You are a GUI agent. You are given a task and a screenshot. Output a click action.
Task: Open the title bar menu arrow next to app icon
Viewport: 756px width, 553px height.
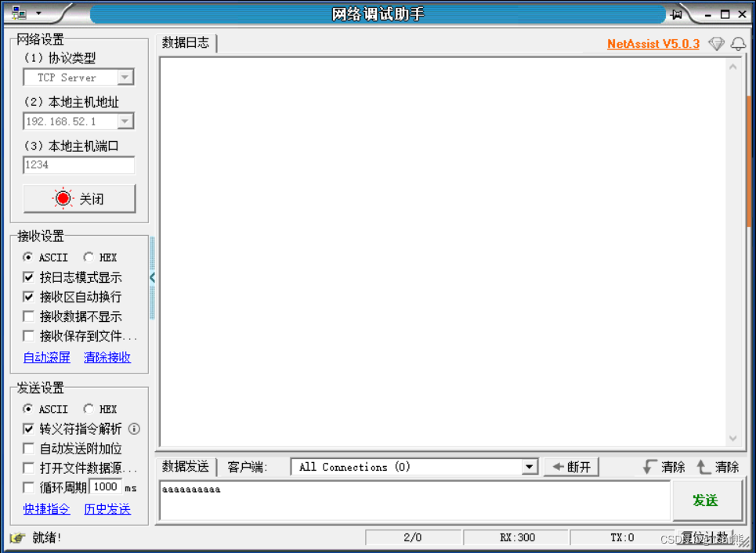coord(38,13)
